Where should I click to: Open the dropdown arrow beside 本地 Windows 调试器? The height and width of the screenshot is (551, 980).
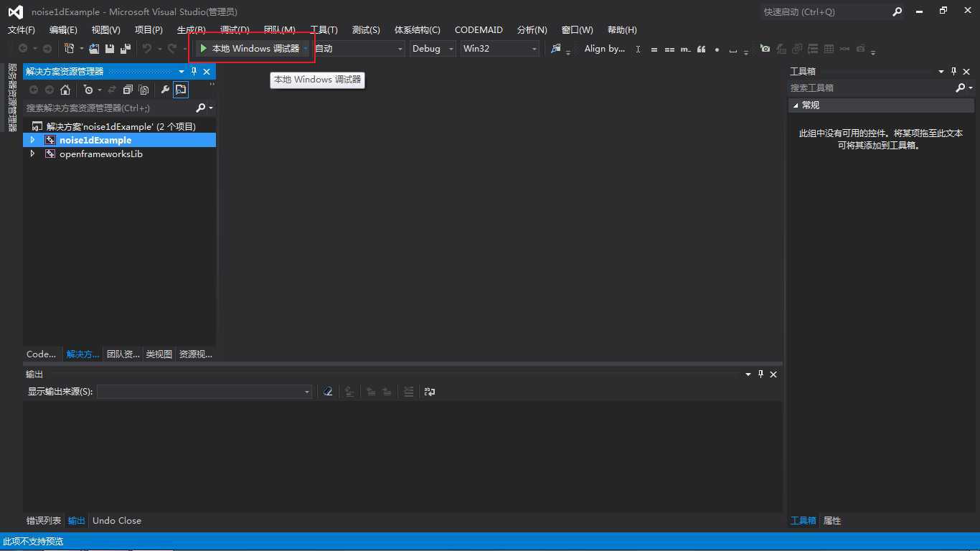pyautogui.click(x=306, y=49)
